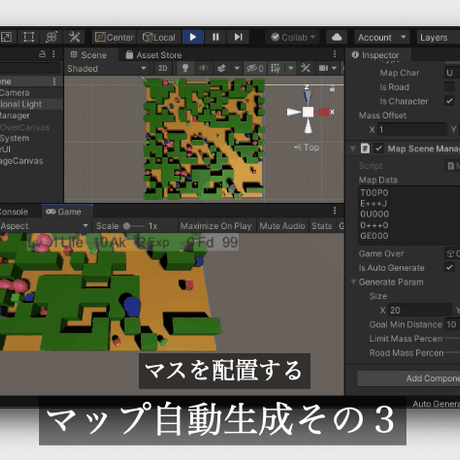Viewport: 460px width, 460px height.
Task: Select the Scale tool icon
Action: 6,37
